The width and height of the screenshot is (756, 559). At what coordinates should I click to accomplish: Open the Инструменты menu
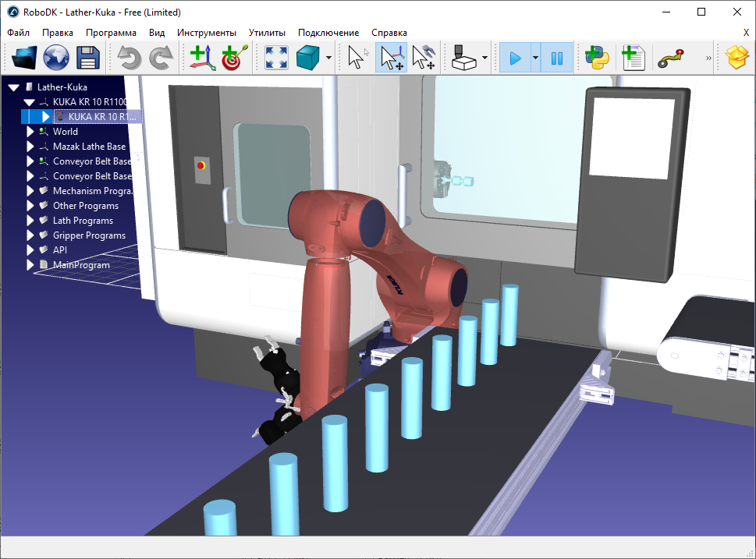[206, 33]
